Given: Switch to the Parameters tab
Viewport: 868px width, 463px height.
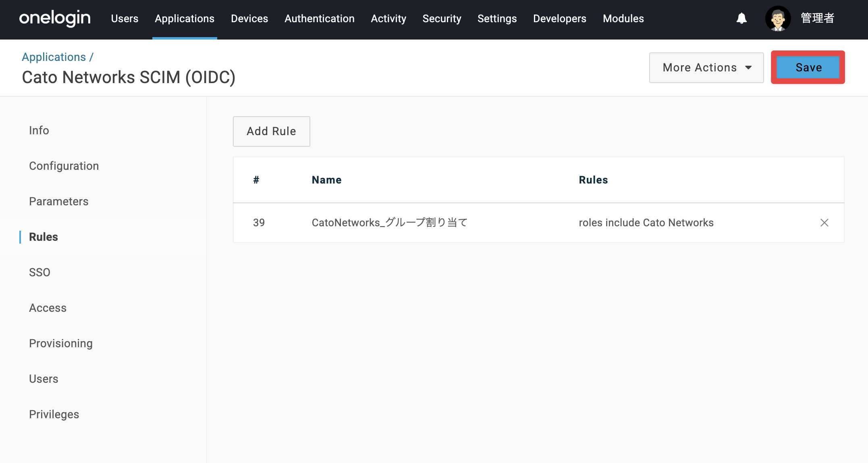Looking at the screenshot, I should click(x=59, y=201).
